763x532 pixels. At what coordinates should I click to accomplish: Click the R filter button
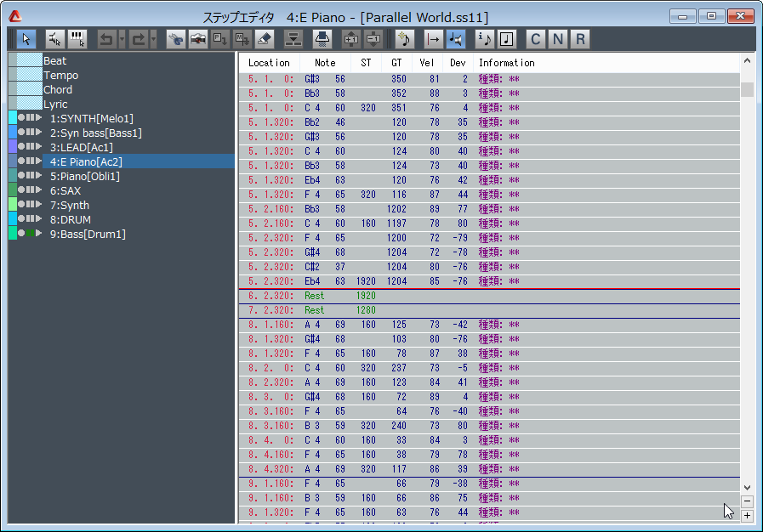pos(580,39)
